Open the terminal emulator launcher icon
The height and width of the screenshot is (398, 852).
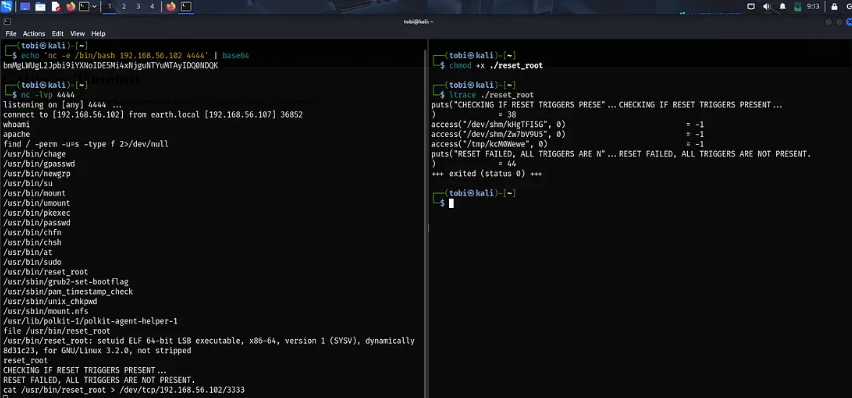coord(84,7)
